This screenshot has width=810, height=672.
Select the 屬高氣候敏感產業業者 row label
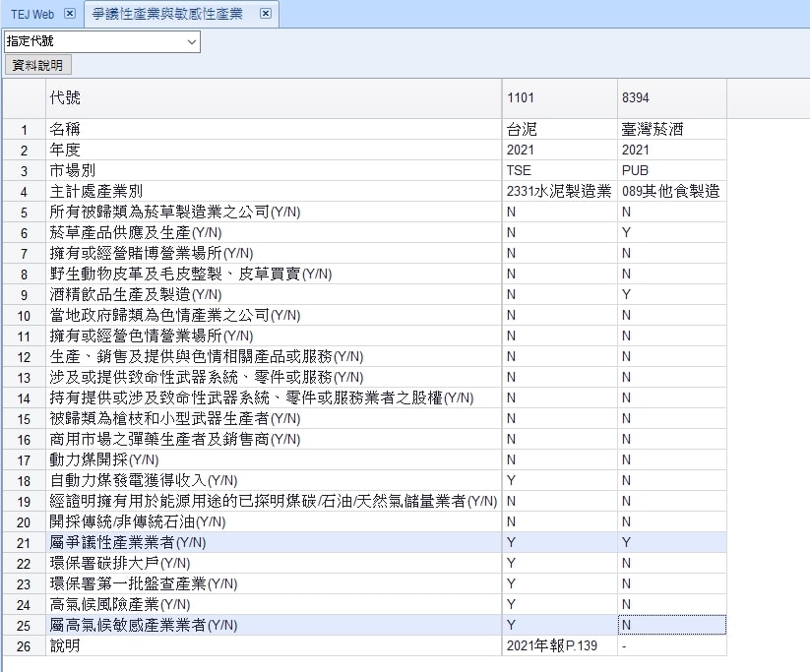(273, 625)
